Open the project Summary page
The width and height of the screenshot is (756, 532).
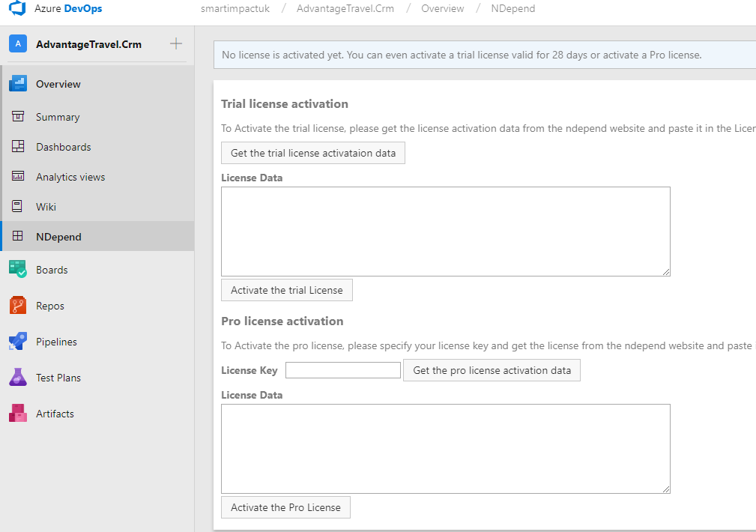point(58,116)
